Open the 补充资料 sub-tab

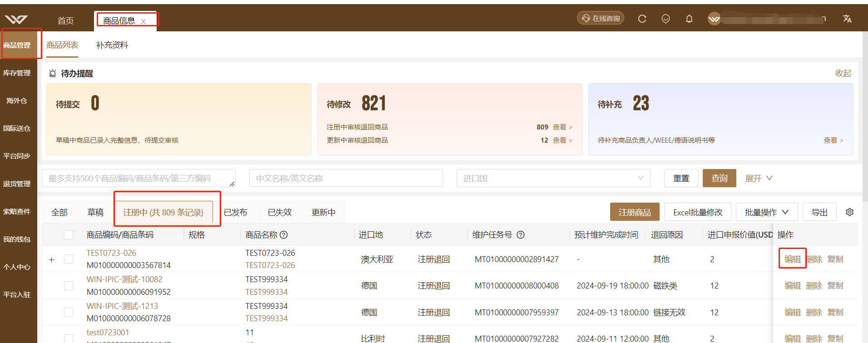pos(112,45)
